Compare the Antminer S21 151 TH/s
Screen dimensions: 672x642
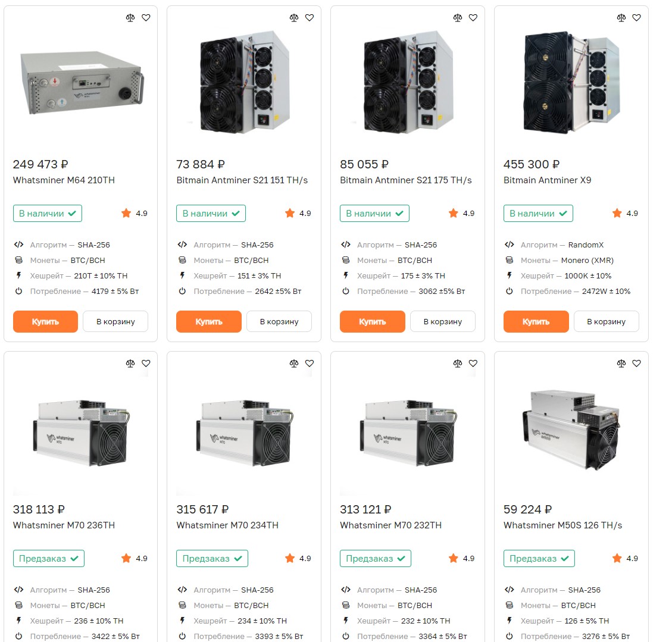coord(294,18)
